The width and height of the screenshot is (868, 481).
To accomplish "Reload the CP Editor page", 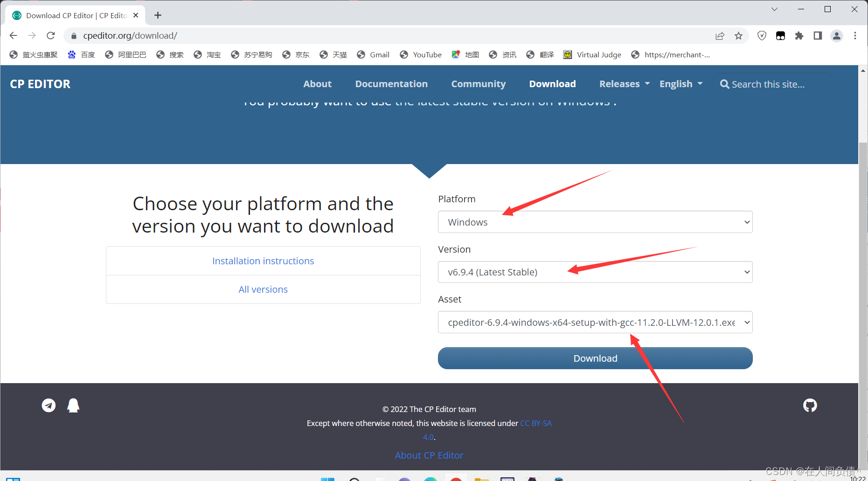I will coord(51,35).
